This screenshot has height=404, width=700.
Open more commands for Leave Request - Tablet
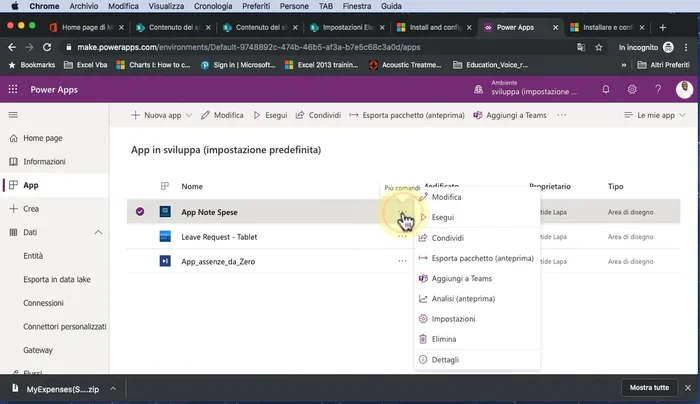(x=402, y=237)
